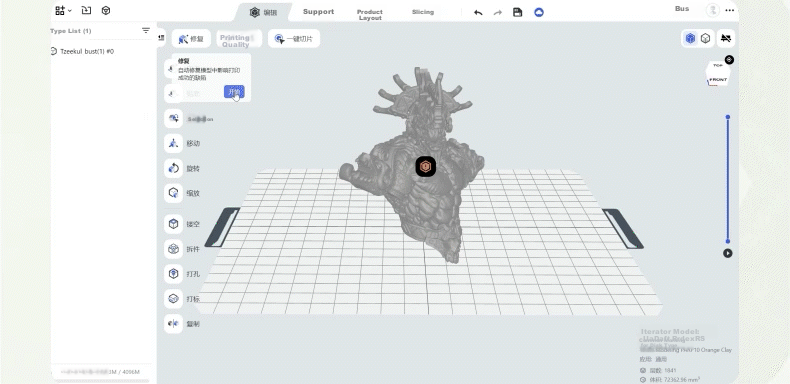The width and height of the screenshot is (790, 384).
Task: Click the cube model library icon
Action: coord(106,11)
